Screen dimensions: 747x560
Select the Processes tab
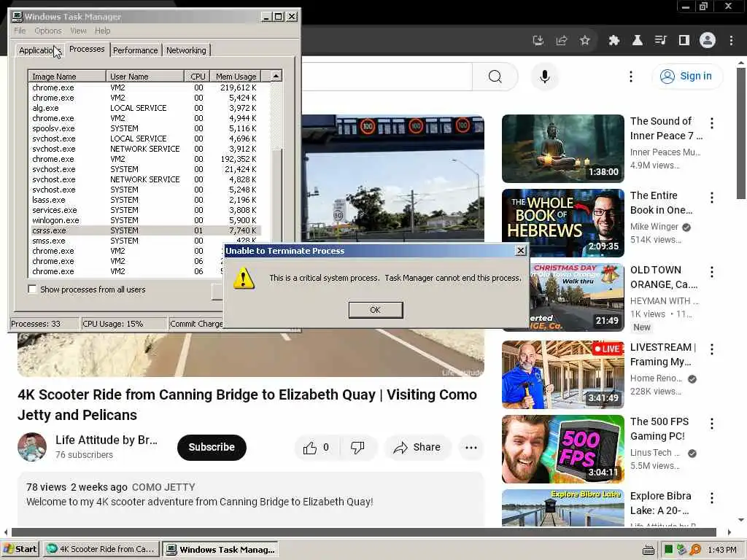87,49
